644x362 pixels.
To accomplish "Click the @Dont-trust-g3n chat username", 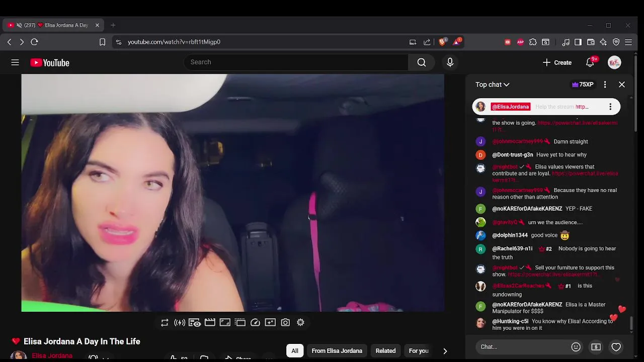I will [512, 155].
